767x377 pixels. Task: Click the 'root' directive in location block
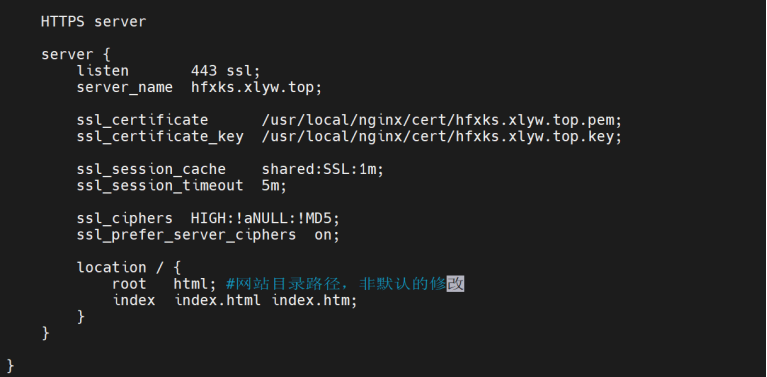tap(129, 284)
